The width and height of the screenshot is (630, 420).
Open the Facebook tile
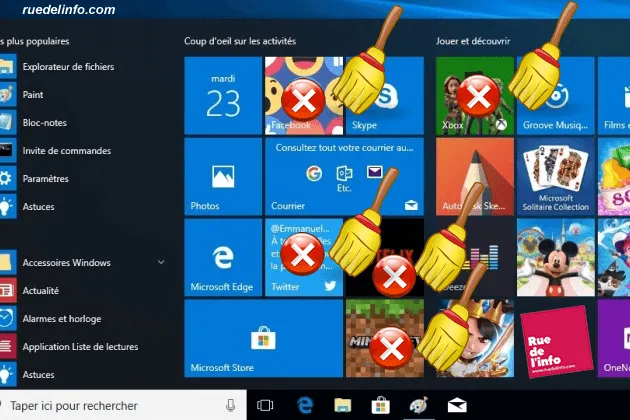304,96
